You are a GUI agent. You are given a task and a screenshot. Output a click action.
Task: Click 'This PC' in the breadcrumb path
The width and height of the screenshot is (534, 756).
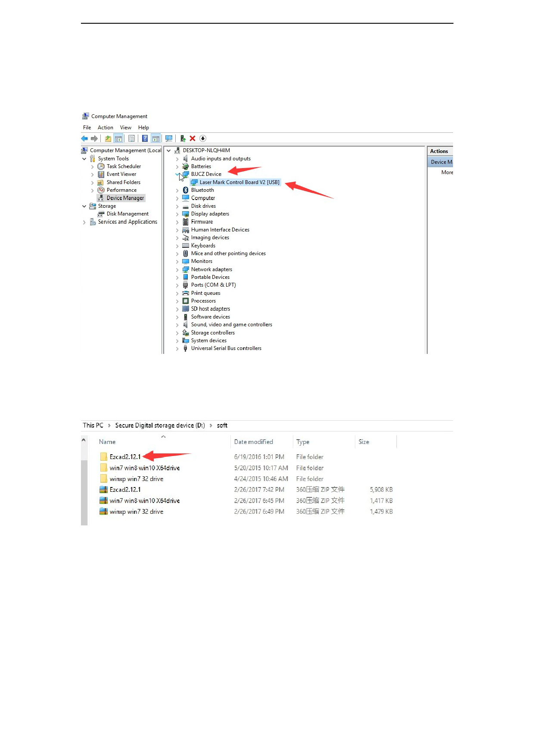click(x=93, y=425)
